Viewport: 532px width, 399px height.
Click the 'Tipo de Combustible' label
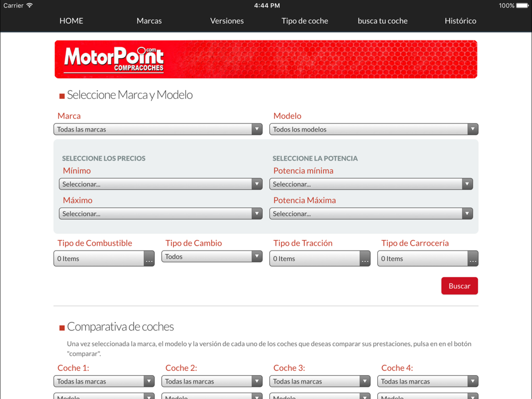[95, 243]
